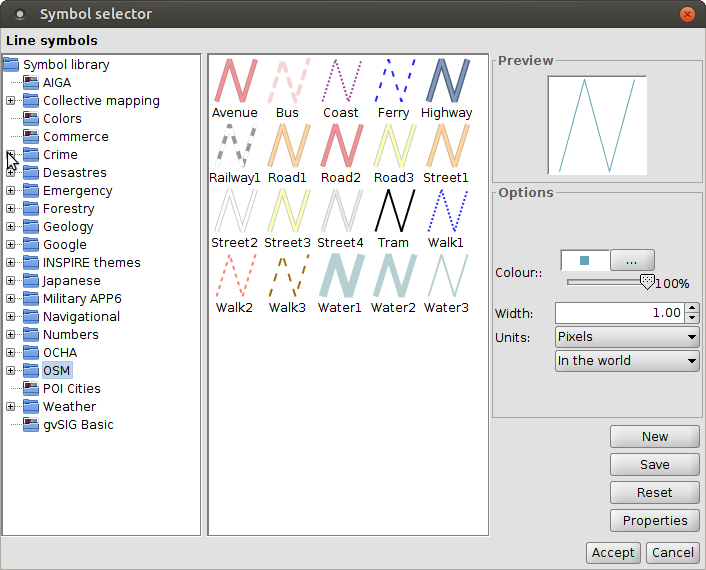The width and height of the screenshot is (706, 570).
Task: Pick the Ferry dashed line symbol
Action: 393,81
